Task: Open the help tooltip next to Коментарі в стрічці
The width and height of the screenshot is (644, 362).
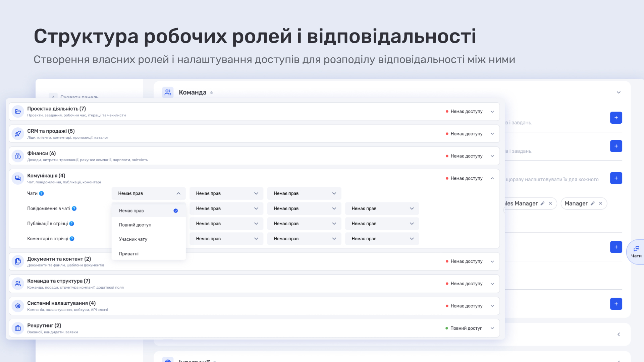Action: (x=72, y=239)
